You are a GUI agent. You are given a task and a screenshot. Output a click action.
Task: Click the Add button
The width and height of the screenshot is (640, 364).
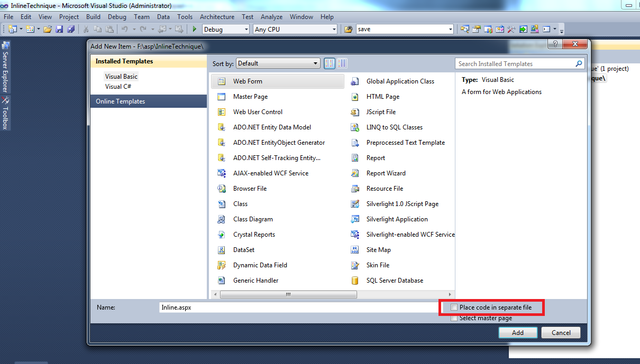518,332
